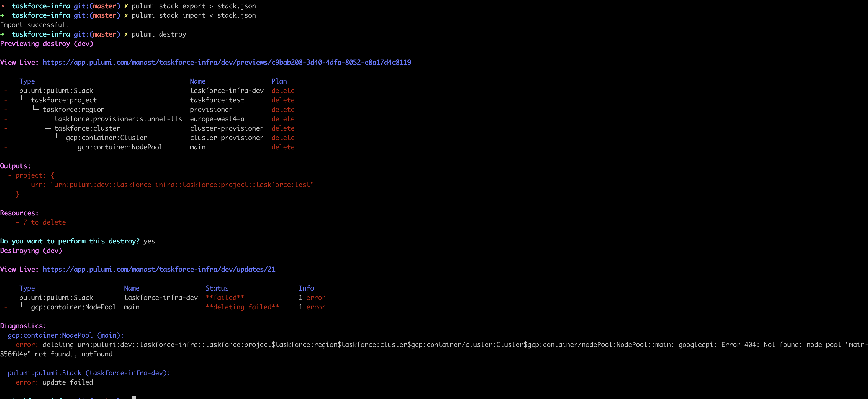Open the Pulumi previews live link
This screenshot has width=868, height=399.
point(227,62)
